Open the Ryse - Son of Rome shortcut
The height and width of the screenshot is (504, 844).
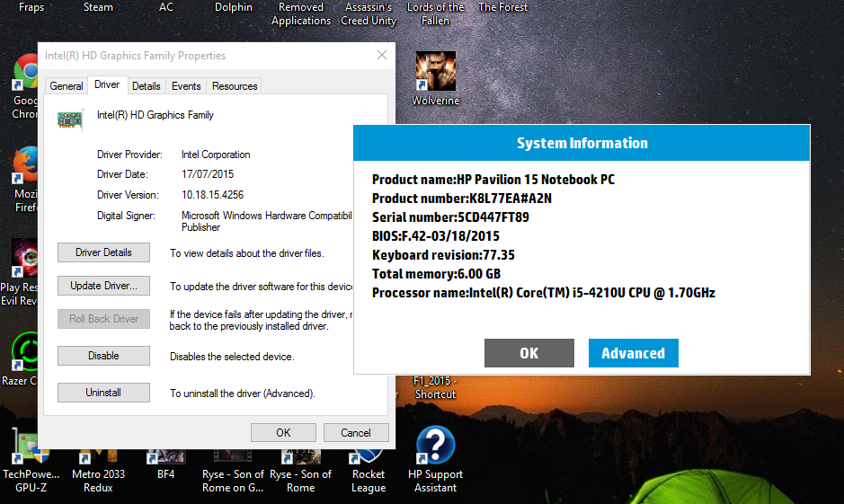(x=300, y=456)
